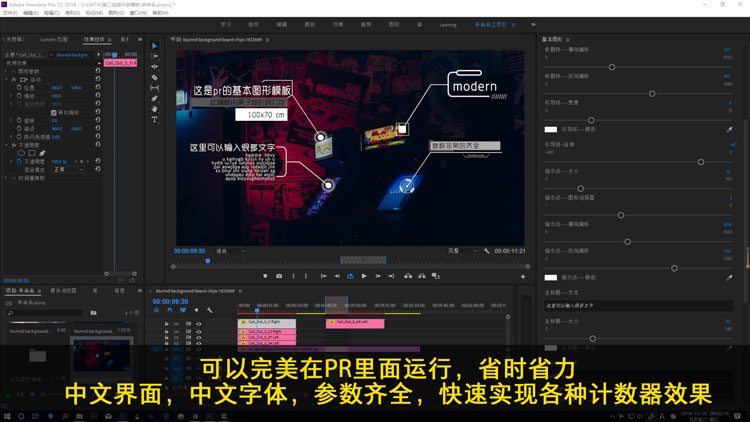Click free draw bezier mask pen

pyautogui.click(x=42, y=153)
